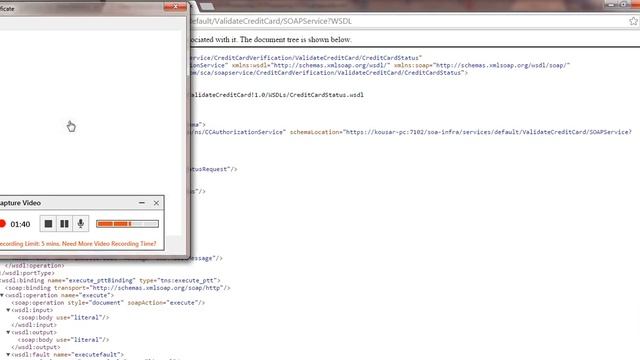Open the Need More Video Recording Time link
The image size is (640, 360).
tap(109, 244)
